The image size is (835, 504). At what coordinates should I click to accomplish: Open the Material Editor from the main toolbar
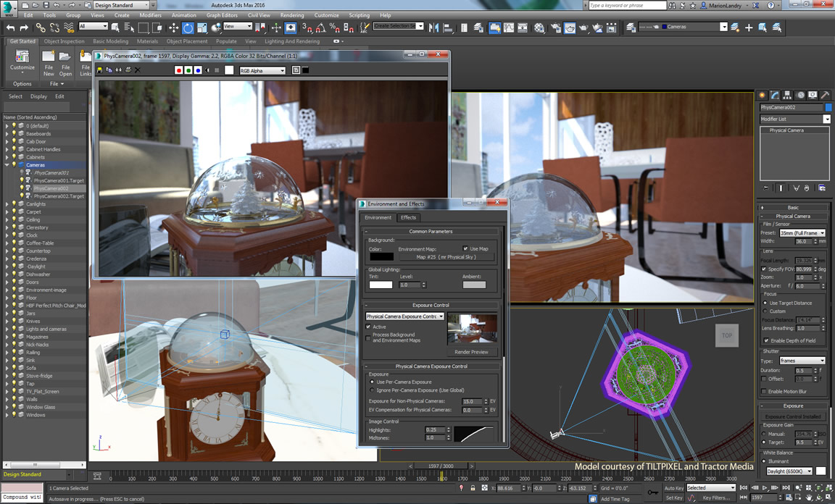pos(541,28)
